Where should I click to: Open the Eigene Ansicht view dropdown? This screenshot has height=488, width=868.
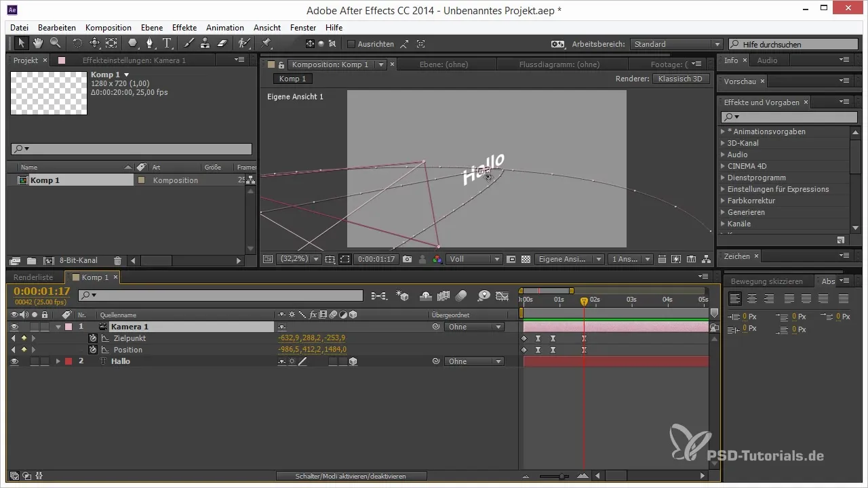[570, 259]
